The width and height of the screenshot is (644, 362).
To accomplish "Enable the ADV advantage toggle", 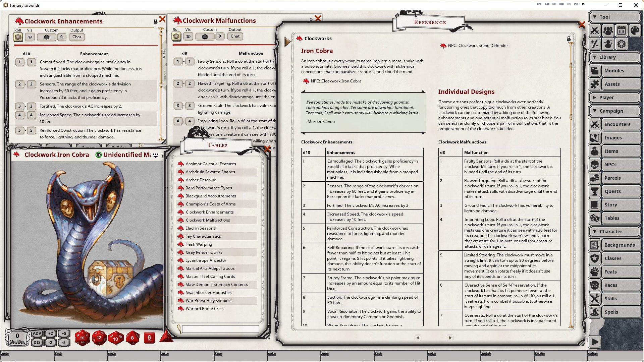I will pyautogui.click(x=37, y=334).
